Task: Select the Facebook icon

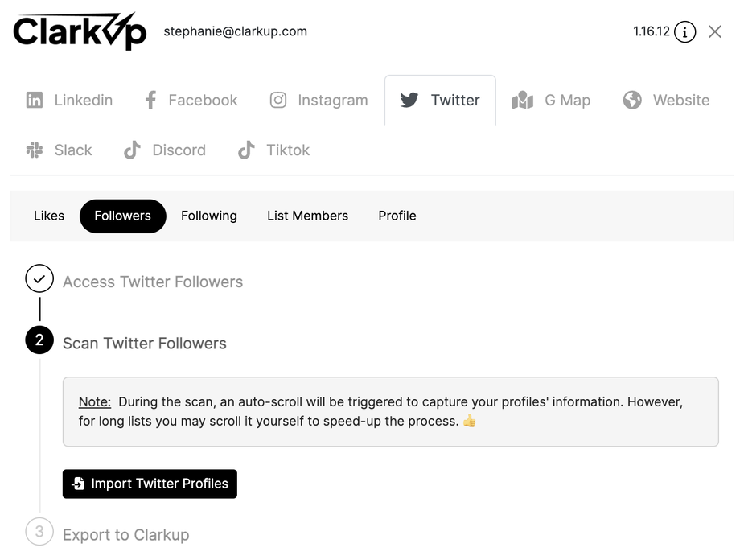Action: coord(150,101)
